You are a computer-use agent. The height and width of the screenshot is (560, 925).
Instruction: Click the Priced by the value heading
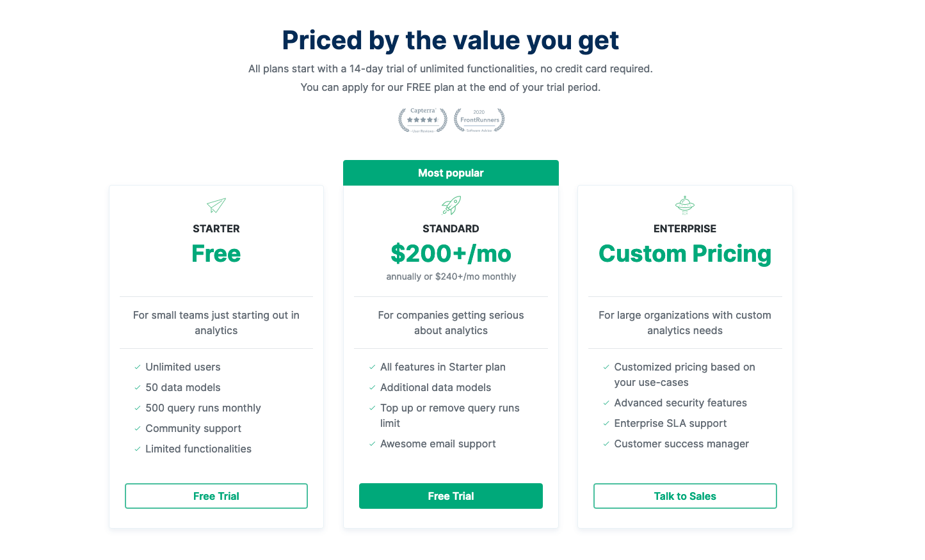[x=450, y=40]
